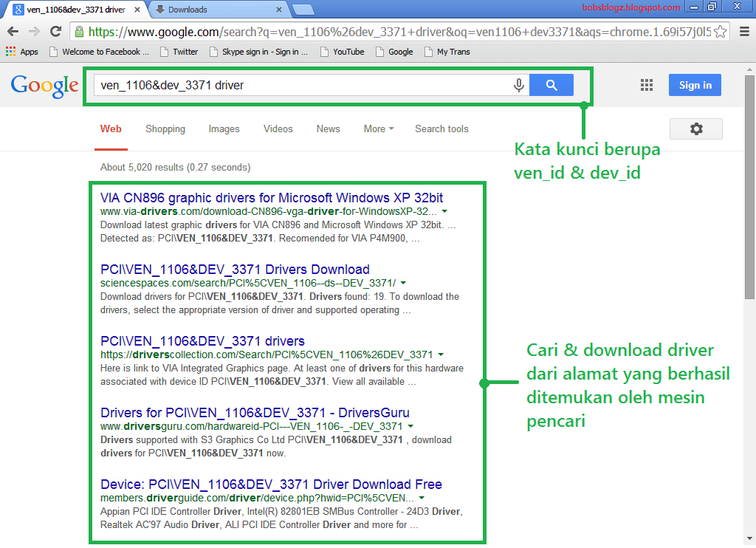Click the blue magnifier search button
The image size is (756, 548).
pos(551,85)
